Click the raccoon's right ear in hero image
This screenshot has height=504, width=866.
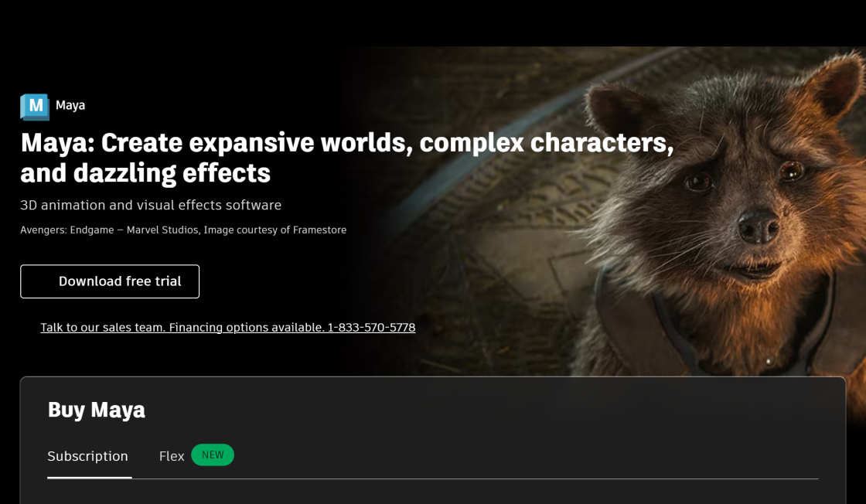(832, 83)
